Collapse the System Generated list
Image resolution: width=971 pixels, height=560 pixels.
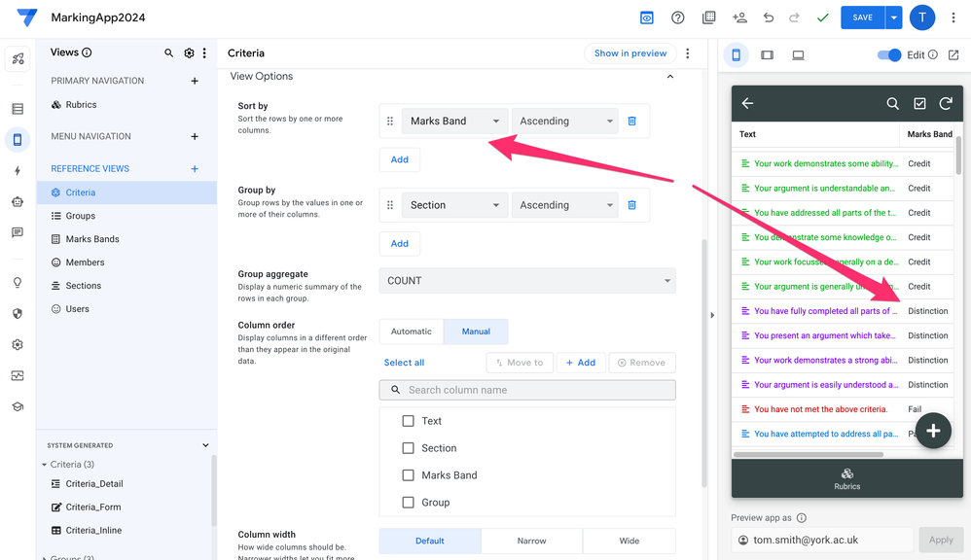click(205, 445)
